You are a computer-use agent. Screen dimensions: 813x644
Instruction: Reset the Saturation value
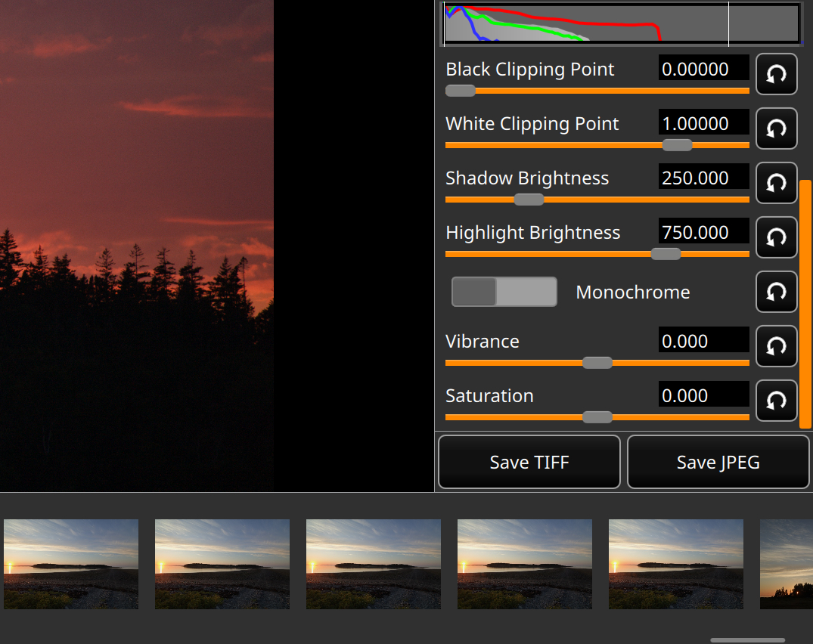[x=776, y=401]
